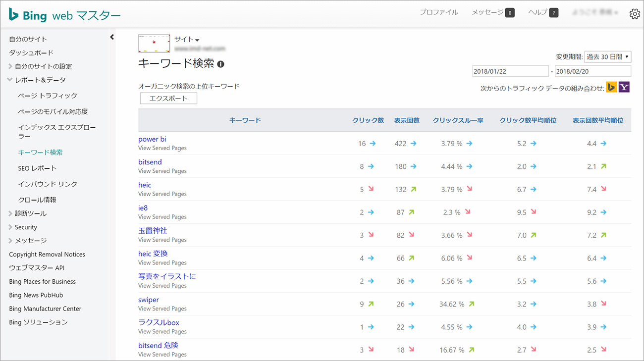
Task: Open the swiper keyword link
Action: click(x=149, y=300)
